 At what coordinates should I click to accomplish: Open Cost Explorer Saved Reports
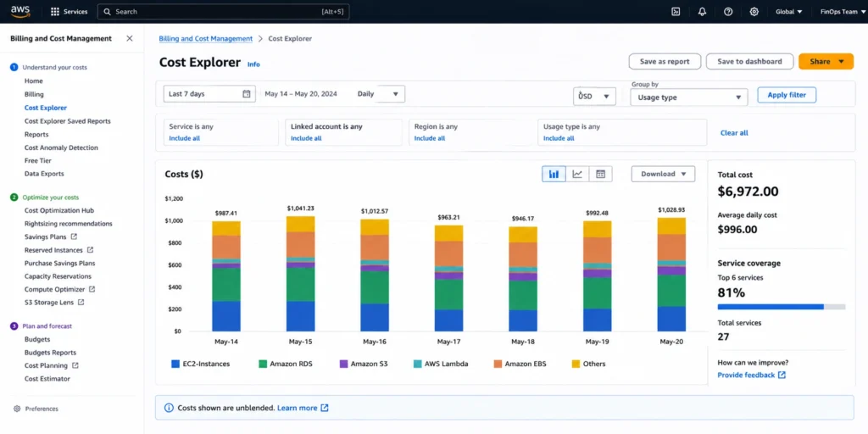68,121
